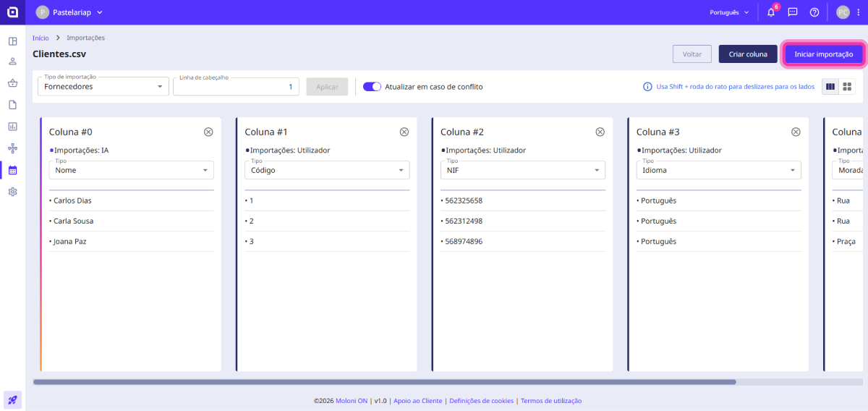The height and width of the screenshot is (411, 868).
Task: Click the Voltar button
Action: click(x=692, y=54)
